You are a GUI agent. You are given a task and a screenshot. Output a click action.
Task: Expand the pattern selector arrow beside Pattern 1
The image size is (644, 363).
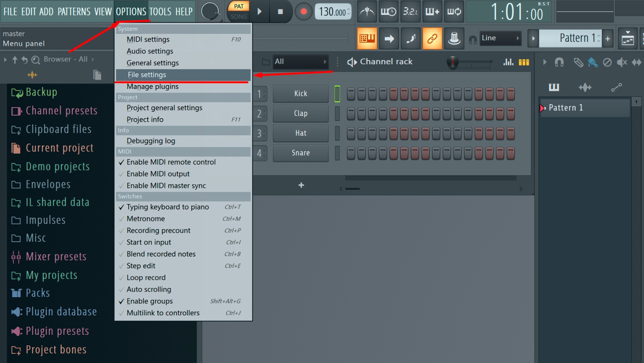click(x=533, y=38)
